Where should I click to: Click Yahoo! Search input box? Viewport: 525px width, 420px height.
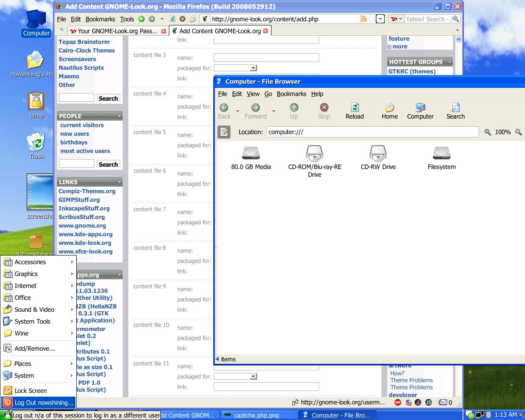pos(428,19)
